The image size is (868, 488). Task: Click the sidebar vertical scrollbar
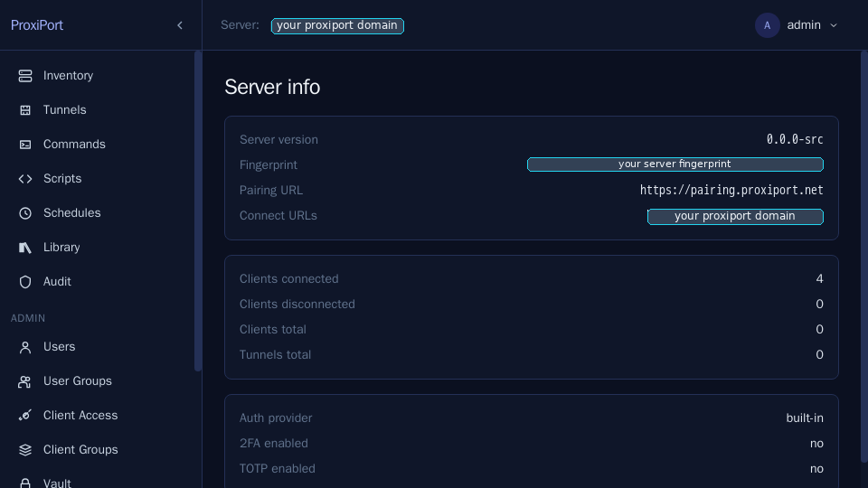[x=198, y=211]
